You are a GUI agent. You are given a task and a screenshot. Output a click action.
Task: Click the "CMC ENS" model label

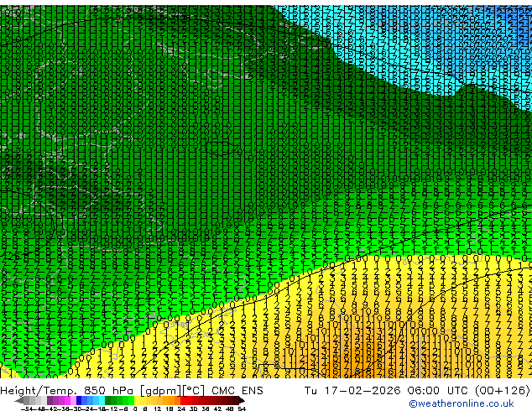click(x=237, y=391)
